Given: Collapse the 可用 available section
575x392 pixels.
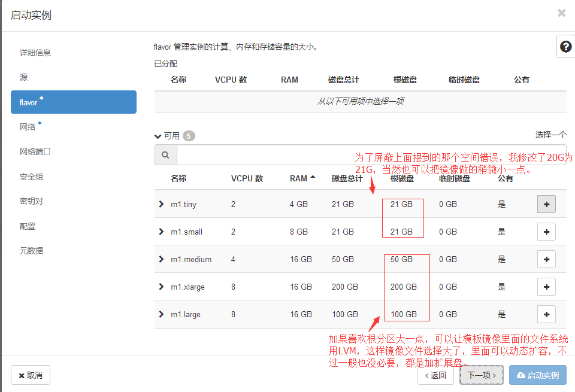Looking at the screenshot, I should 158,136.
